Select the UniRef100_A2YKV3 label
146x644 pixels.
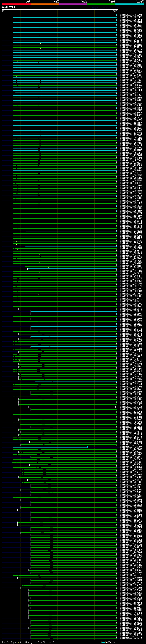[131, 326]
